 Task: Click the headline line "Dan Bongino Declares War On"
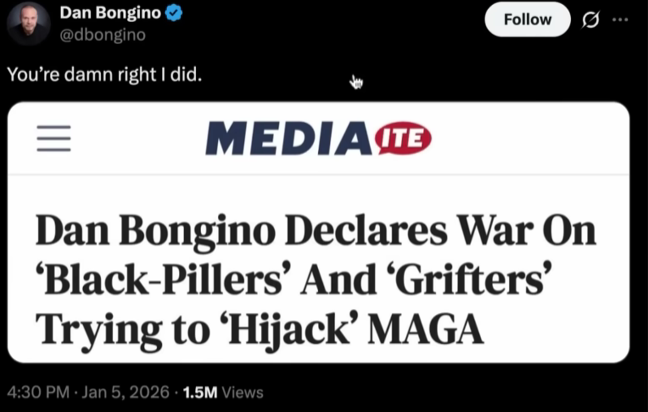(316, 231)
